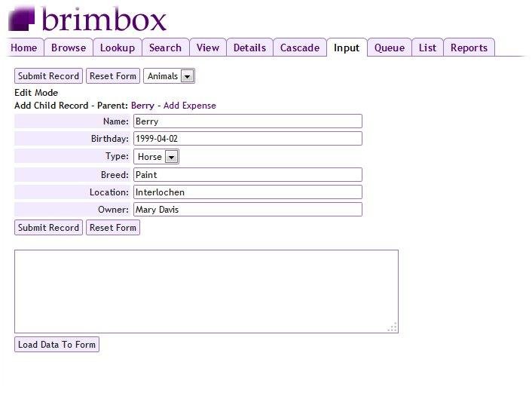This screenshot has width=532, height=399.
Task: Select the Input tab
Action: coord(347,48)
